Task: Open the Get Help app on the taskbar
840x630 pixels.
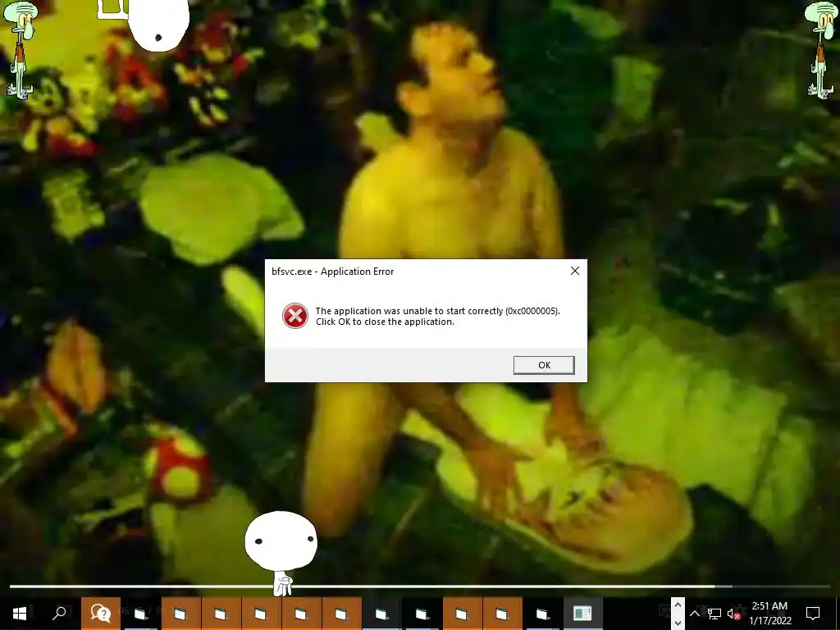Action: [x=100, y=614]
